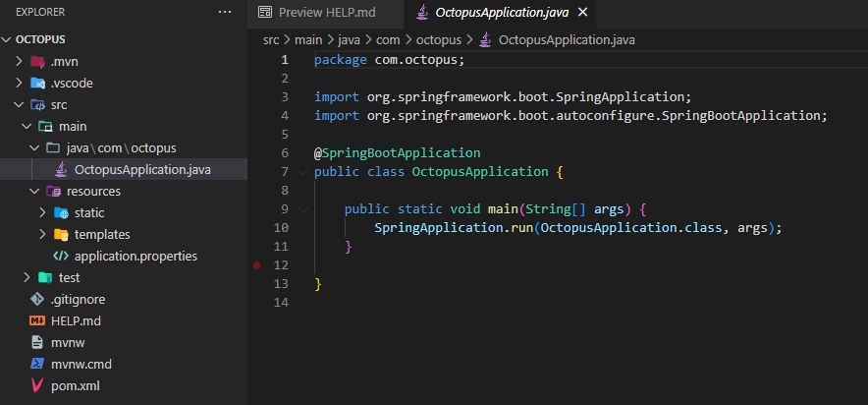
Task: Collapse the OCTOPUS root folder chevron
Action: click(7, 40)
